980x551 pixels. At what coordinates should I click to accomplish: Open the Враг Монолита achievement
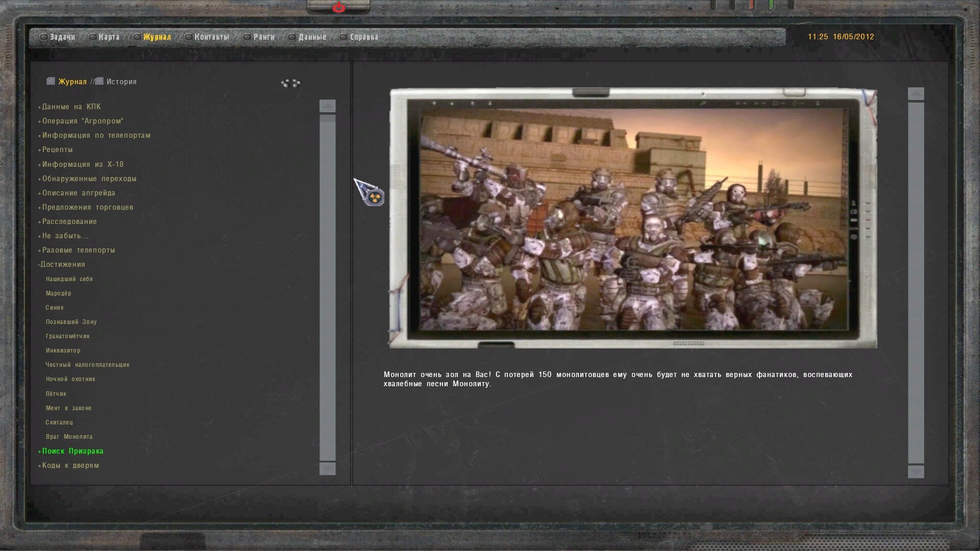click(x=69, y=437)
